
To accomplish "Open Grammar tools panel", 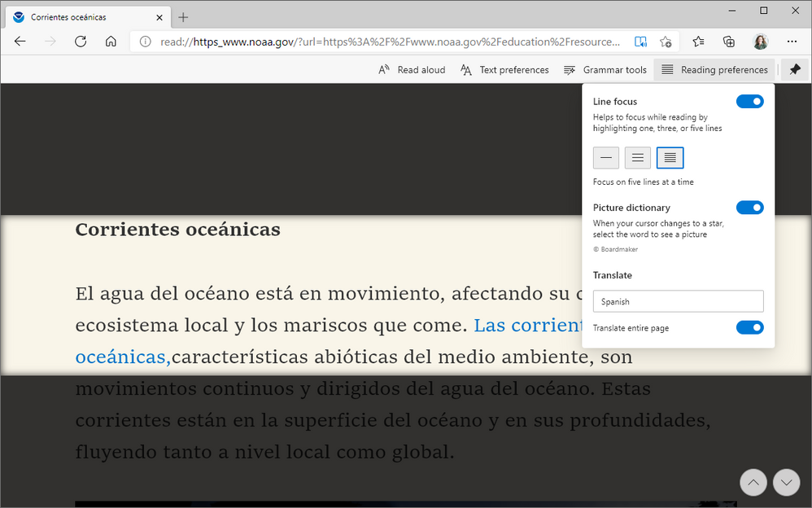I will coord(605,70).
